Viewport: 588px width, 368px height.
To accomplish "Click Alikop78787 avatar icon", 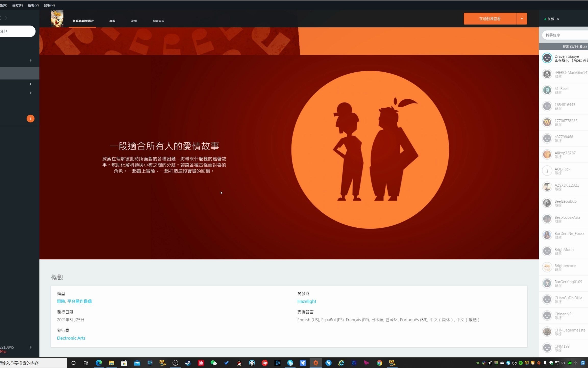I will tap(547, 155).
